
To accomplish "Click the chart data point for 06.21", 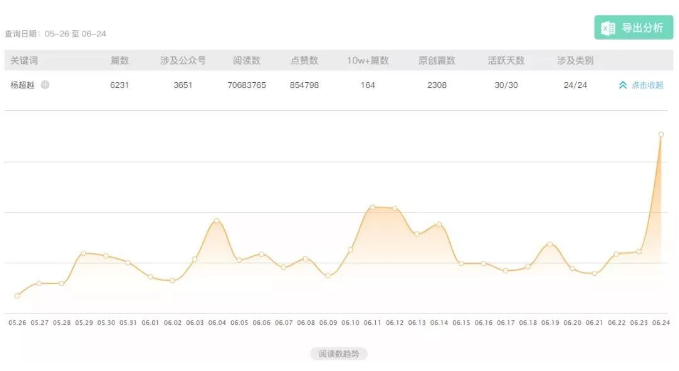I will [x=595, y=274].
